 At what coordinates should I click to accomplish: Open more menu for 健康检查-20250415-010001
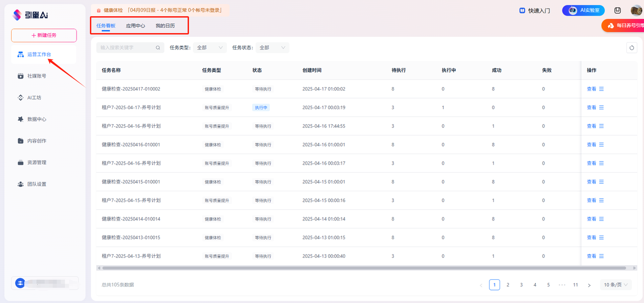point(601,182)
